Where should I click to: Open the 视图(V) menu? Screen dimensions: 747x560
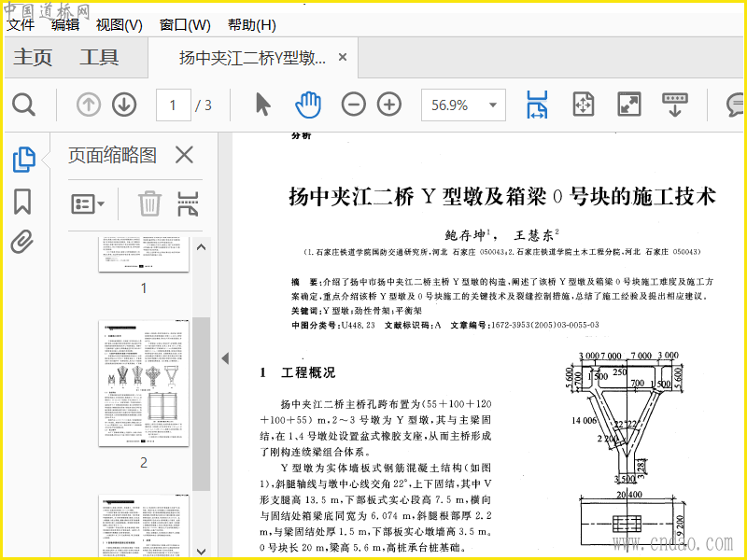120,25
